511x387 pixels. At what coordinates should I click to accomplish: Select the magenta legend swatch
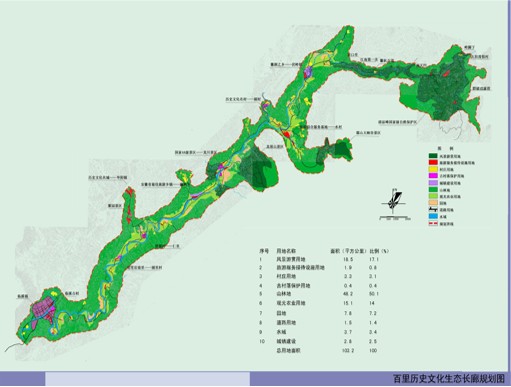pyautogui.click(x=433, y=176)
